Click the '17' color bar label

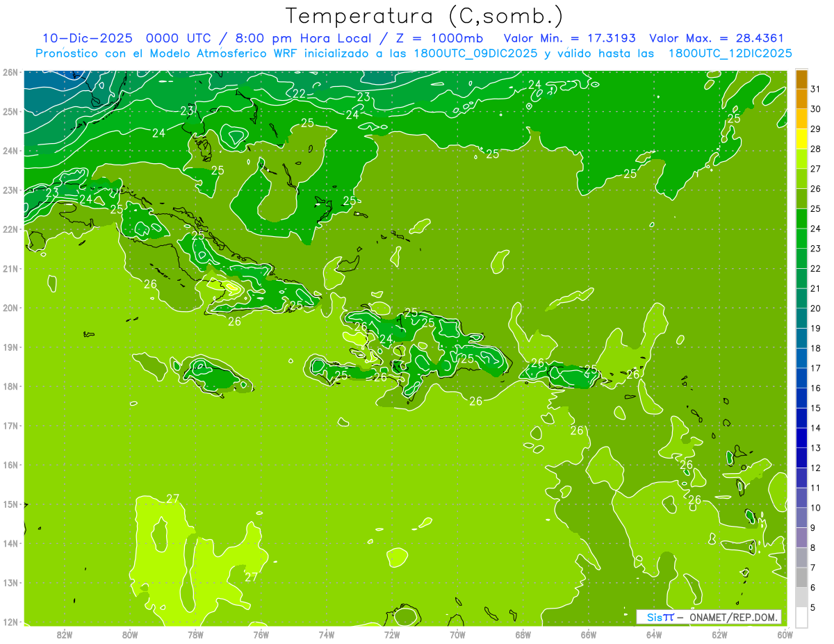[x=816, y=368]
